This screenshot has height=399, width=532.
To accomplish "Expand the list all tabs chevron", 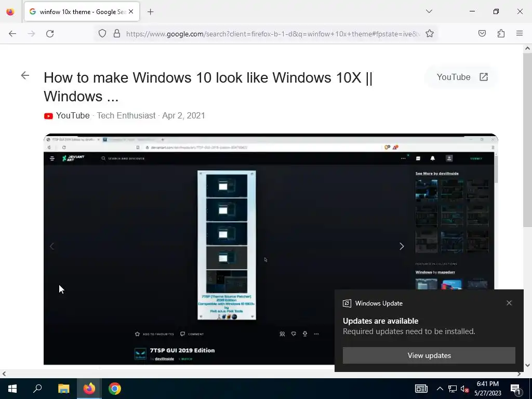I will (x=429, y=11).
